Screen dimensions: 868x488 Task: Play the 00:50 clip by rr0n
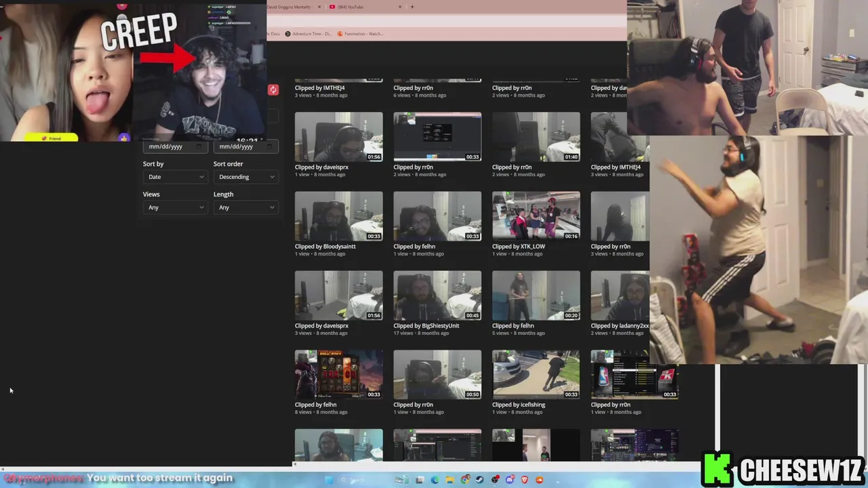[x=437, y=375]
